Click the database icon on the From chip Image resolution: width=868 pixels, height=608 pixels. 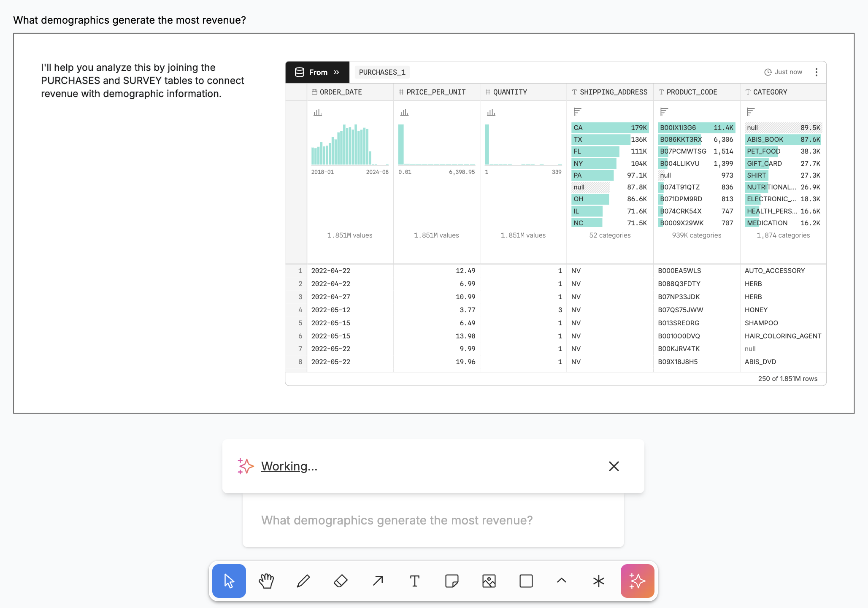[299, 72]
